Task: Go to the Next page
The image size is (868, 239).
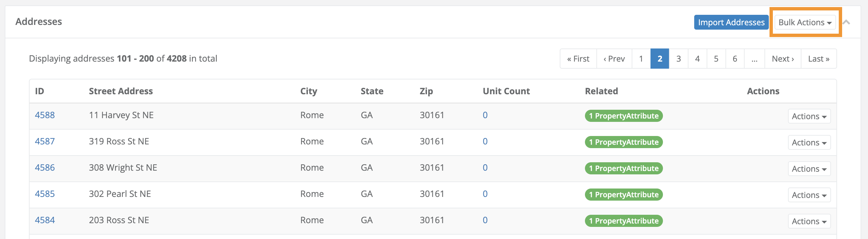Action: [782, 59]
